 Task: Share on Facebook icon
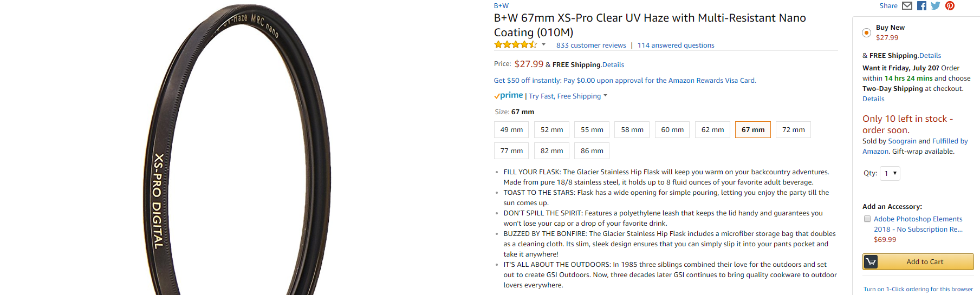click(921, 6)
